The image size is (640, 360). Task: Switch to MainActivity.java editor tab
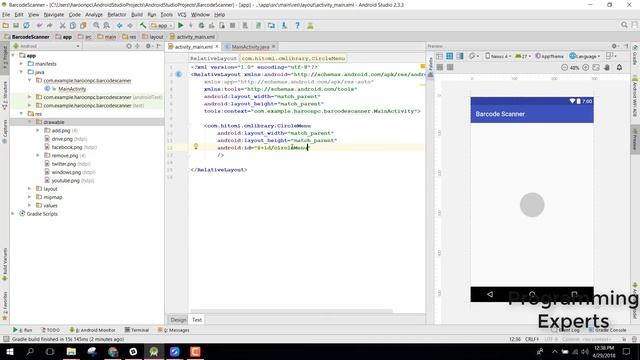(x=250, y=47)
